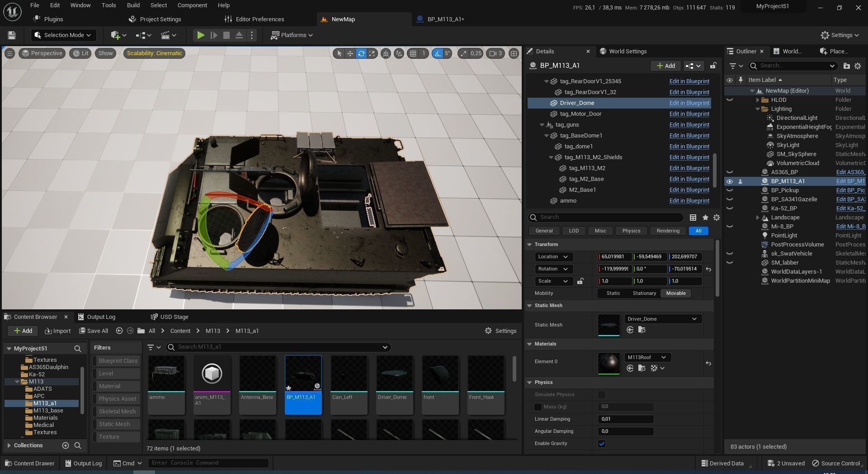The width and height of the screenshot is (868, 474).
Task: Toggle grid snapping icon in viewport toolbar
Action: [413, 53]
